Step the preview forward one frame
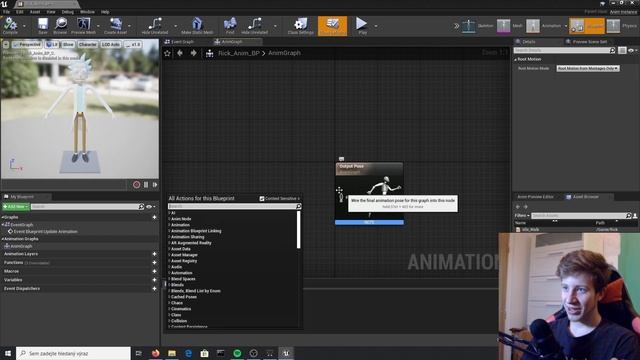Image resolution: width=640 pixels, height=360 pixels. pyautogui.click(x=155, y=185)
